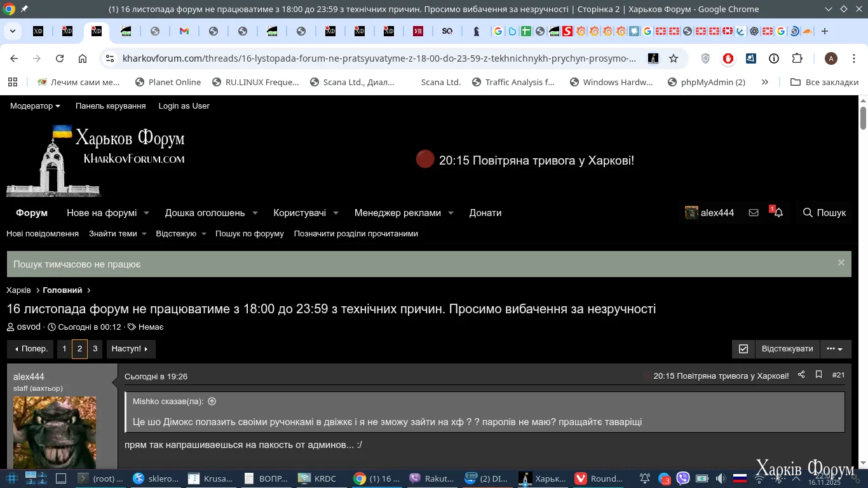Bookmark post #21 using the bookmark icon

pyautogui.click(x=818, y=375)
